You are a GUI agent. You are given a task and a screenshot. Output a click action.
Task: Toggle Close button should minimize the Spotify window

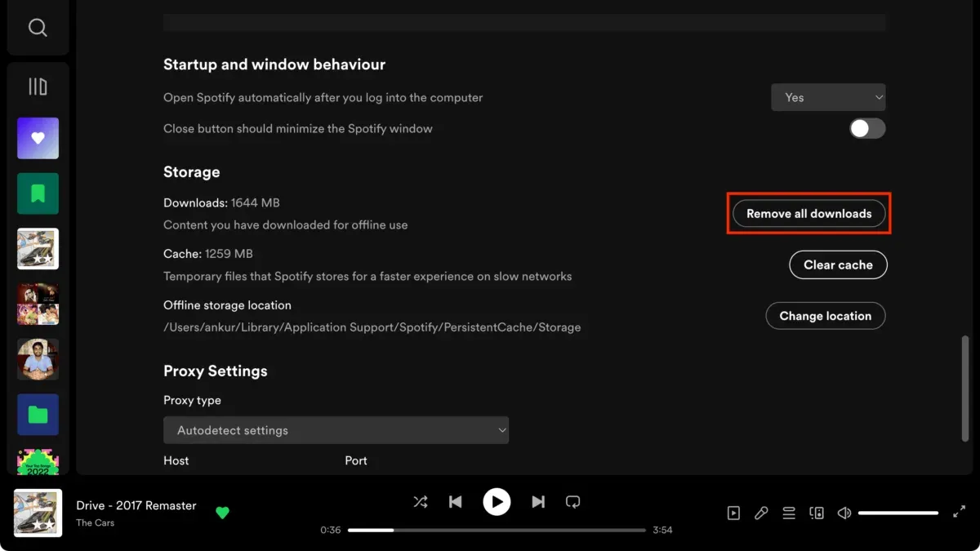[x=867, y=128]
